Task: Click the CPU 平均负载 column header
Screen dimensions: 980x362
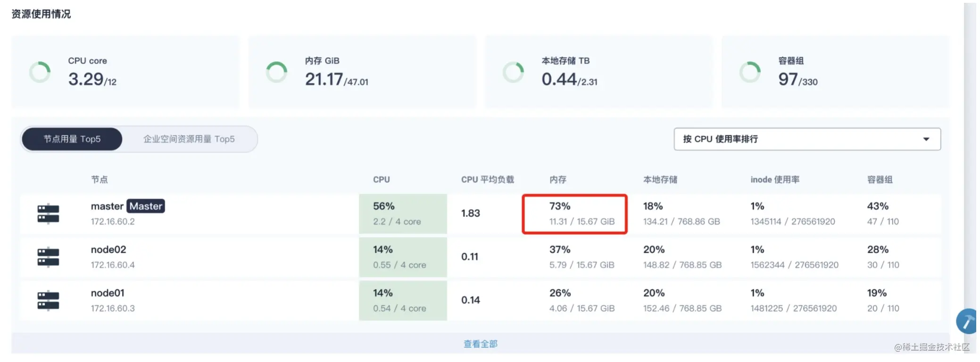Action: tap(488, 180)
